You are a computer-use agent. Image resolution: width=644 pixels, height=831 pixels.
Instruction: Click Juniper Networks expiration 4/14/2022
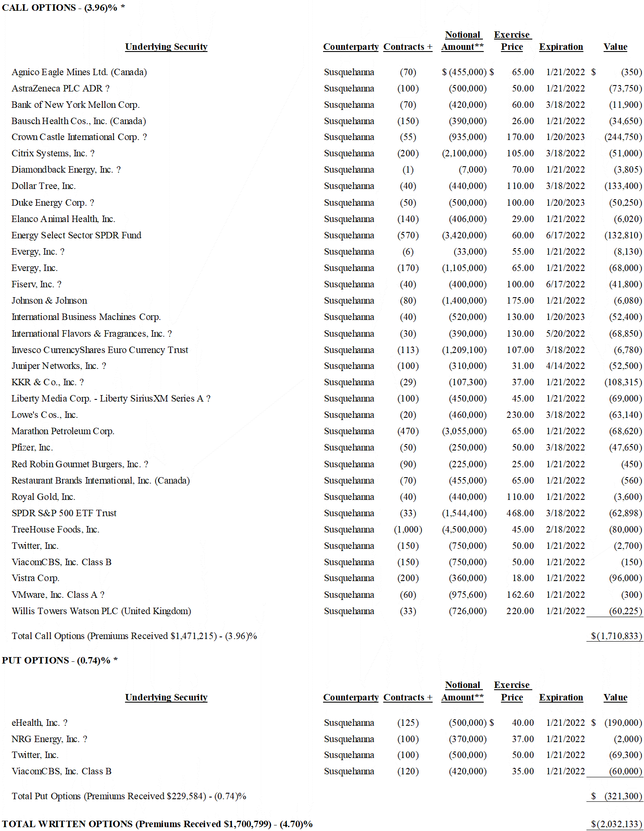click(565, 366)
